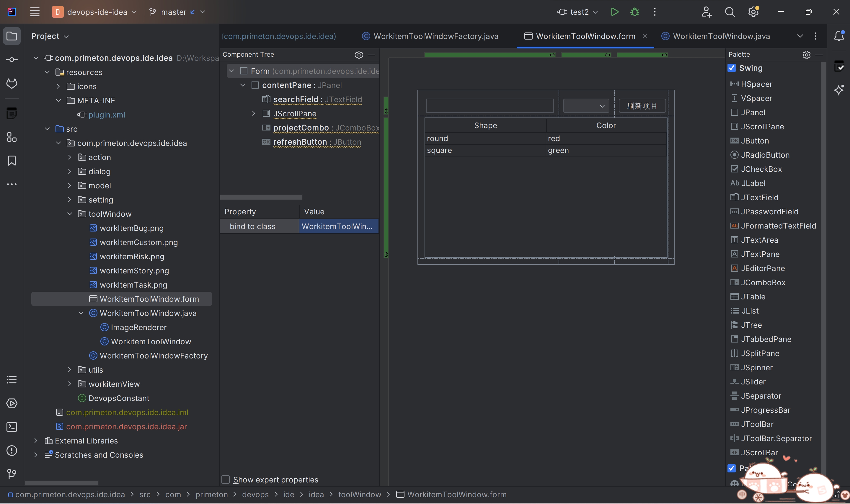Open the main hamburger menu

coord(34,12)
